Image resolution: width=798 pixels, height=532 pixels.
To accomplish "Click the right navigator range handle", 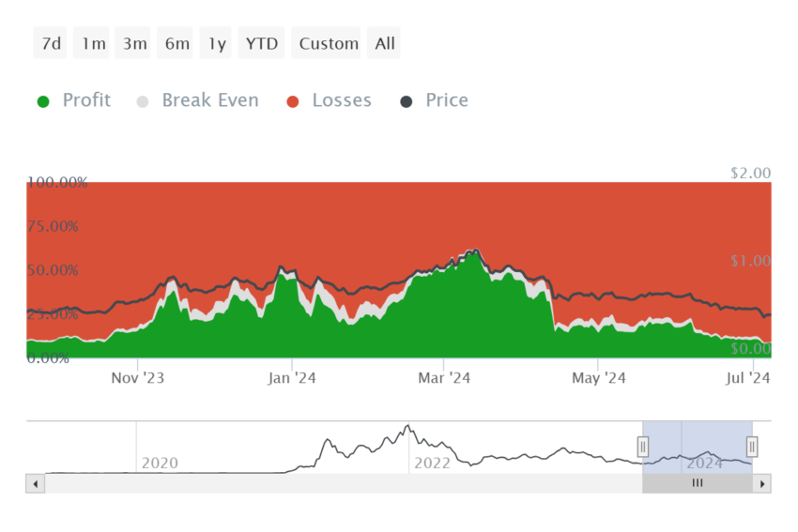I will (x=752, y=447).
